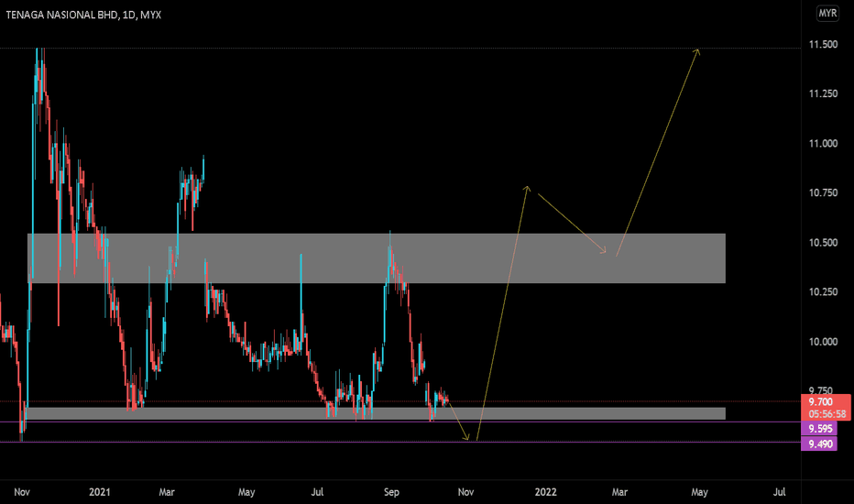
Task: Select the upper gray resistance zone rectangle
Action: click(377, 258)
